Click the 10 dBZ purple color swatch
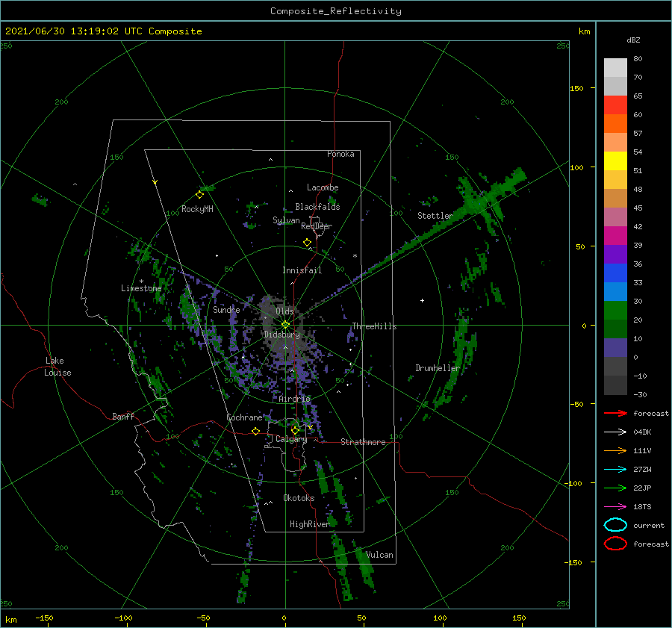The height and width of the screenshot is (628, 672). coord(615,348)
